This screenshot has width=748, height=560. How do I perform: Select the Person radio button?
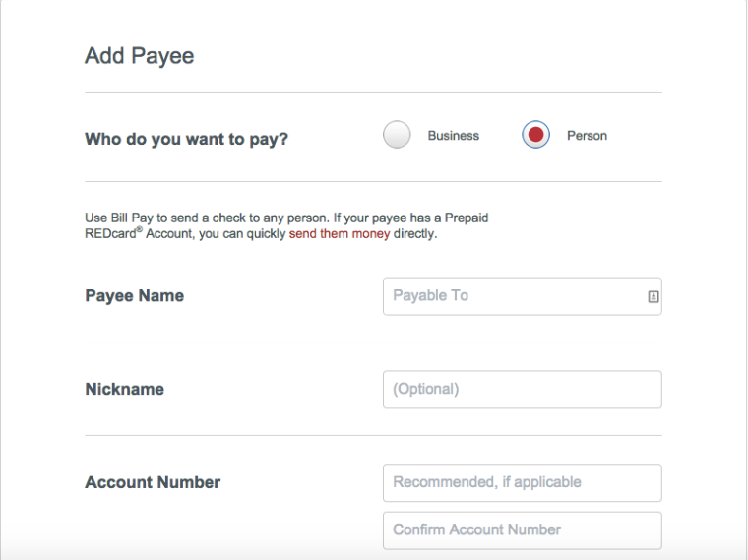[x=535, y=135]
